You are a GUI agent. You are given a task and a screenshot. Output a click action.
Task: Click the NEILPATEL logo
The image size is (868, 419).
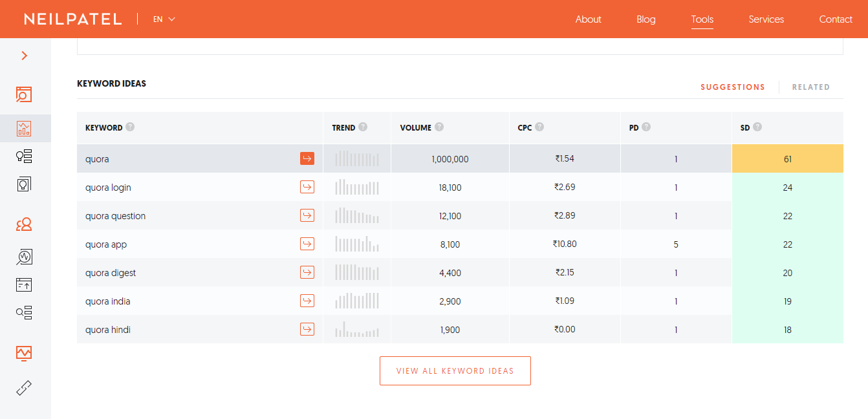73,19
